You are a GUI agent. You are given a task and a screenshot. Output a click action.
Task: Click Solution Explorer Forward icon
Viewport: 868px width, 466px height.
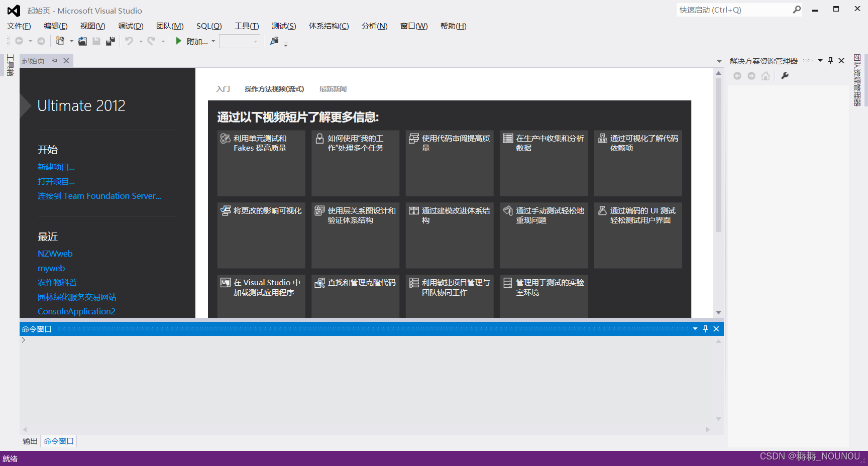[751, 76]
